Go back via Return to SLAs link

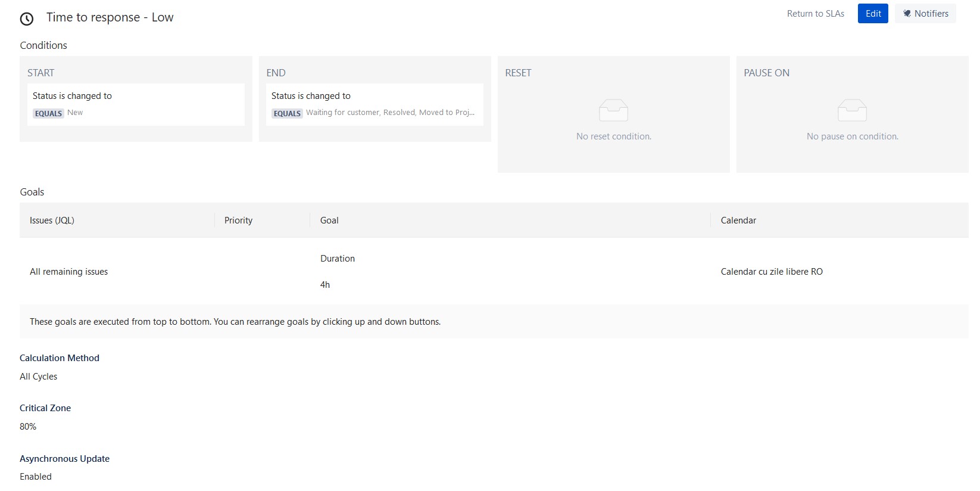[x=815, y=13]
